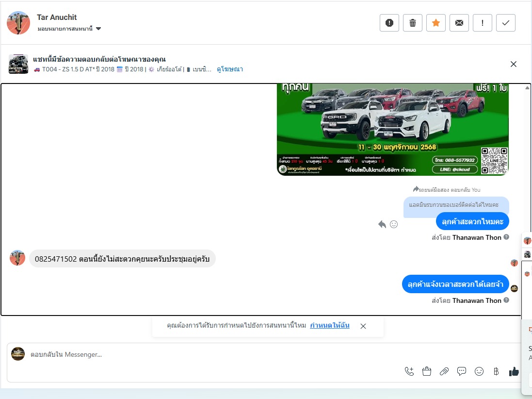This screenshot has height=399, width=532.
Task: Open the ดูโฆษณา ad link
Action: 230,69
